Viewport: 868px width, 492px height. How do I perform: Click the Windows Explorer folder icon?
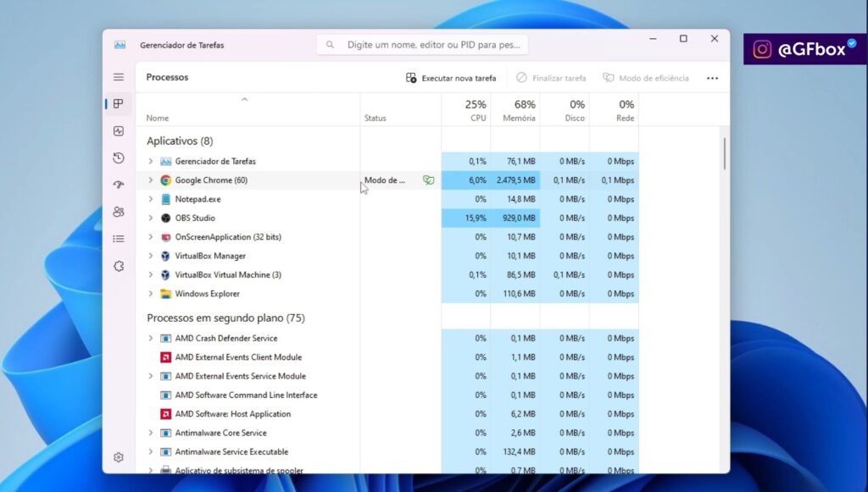pyautogui.click(x=165, y=294)
